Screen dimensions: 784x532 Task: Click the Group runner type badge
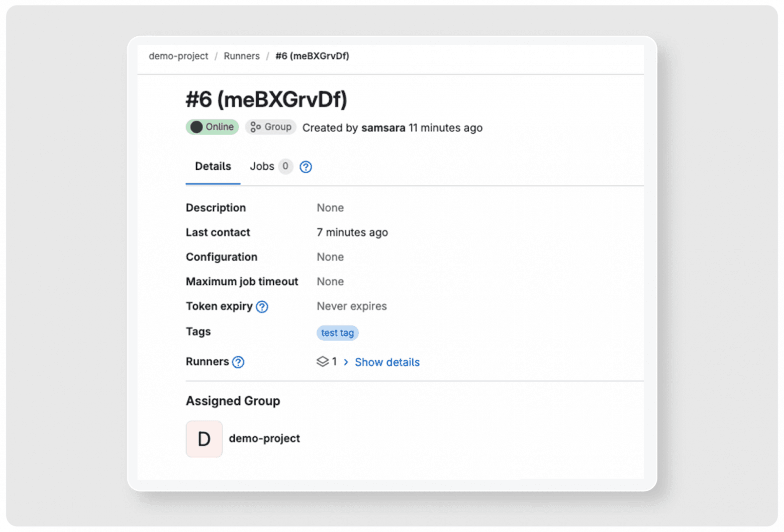pos(271,127)
